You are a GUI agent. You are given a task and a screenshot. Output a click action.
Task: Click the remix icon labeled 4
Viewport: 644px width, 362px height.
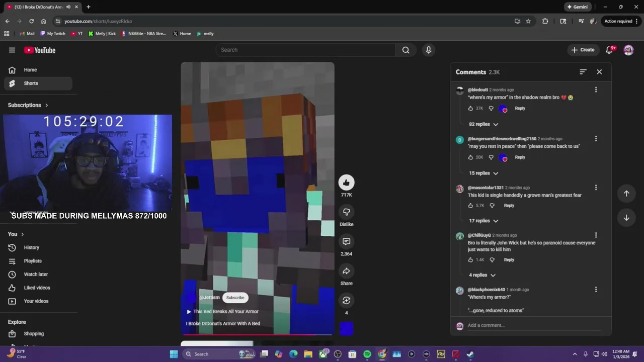(x=346, y=300)
